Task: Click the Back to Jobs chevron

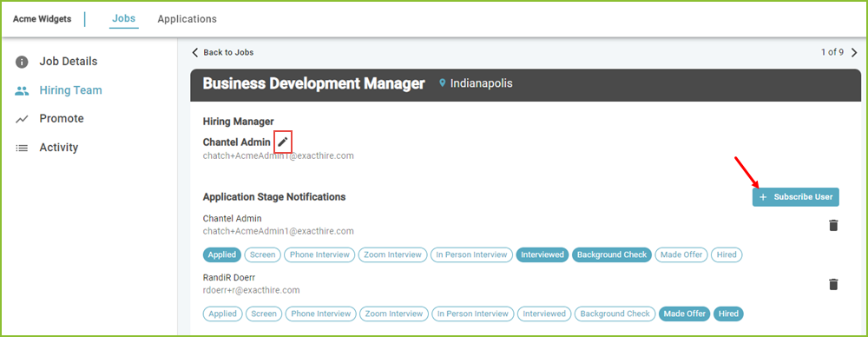Action: click(194, 52)
